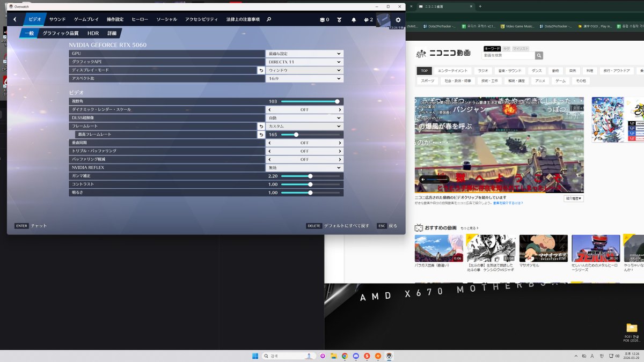The image size is (644, 362).
Task: Go back with the Overwatch back arrow
Action: tap(14, 19)
